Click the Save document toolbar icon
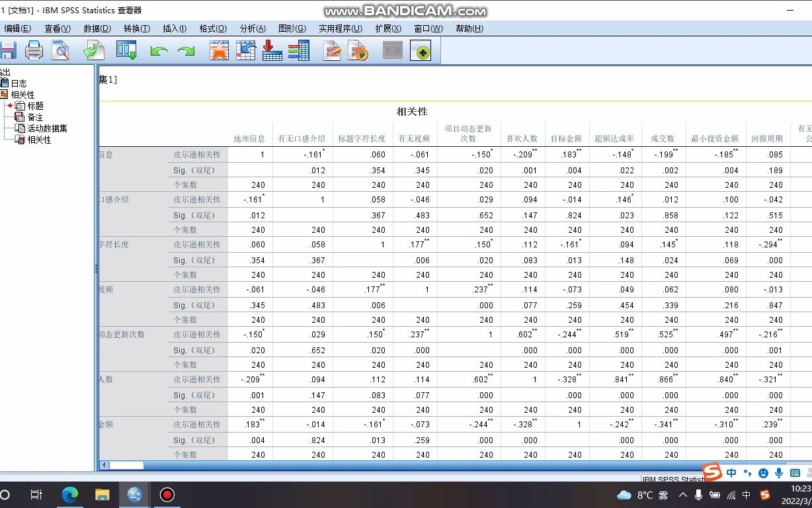 pyautogui.click(x=7, y=50)
